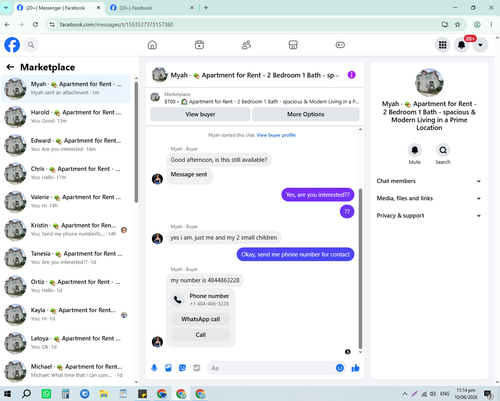Open the GIF picker
This screenshot has height=401, width=500.
pos(197,368)
